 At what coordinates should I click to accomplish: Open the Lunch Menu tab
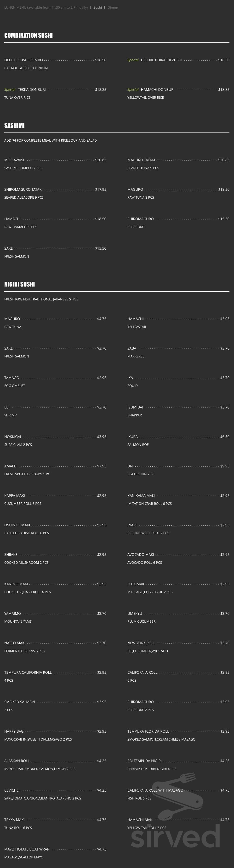[x=46, y=7]
